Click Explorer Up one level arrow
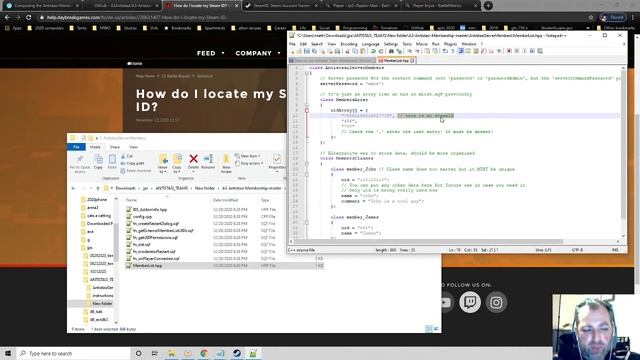This screenshot has height=360, width=640. point(98,188)
